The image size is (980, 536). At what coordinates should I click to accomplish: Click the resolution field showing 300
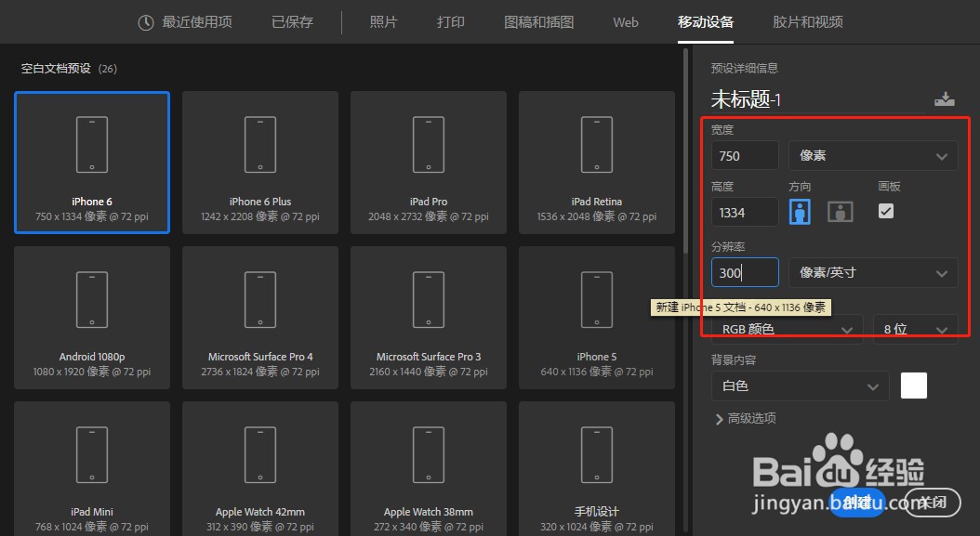(745, 272)
